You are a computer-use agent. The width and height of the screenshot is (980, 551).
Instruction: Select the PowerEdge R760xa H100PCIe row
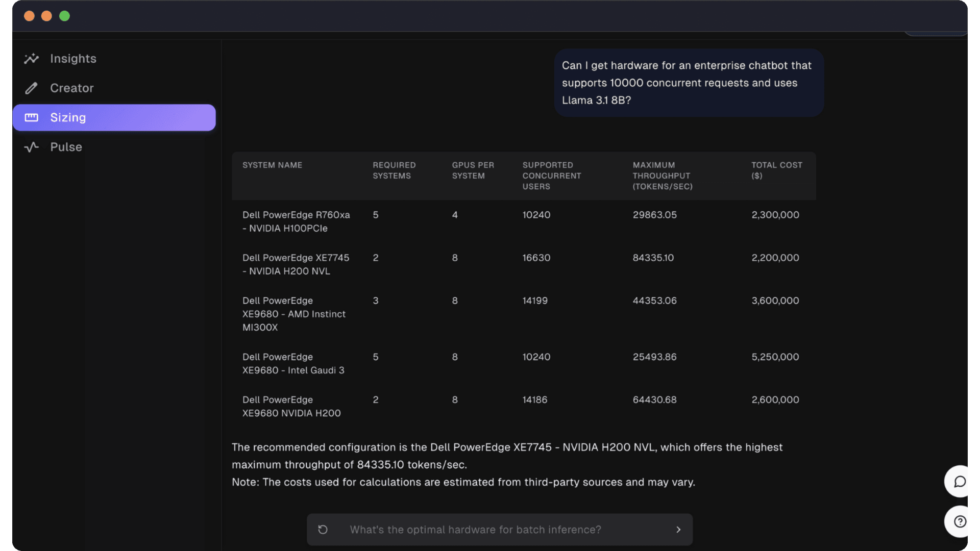point(523,221)
